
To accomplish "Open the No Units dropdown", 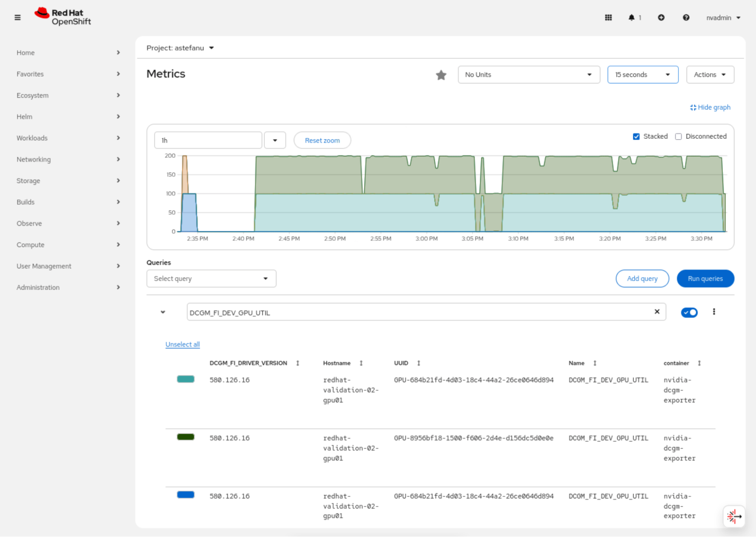I will point(528,75).
